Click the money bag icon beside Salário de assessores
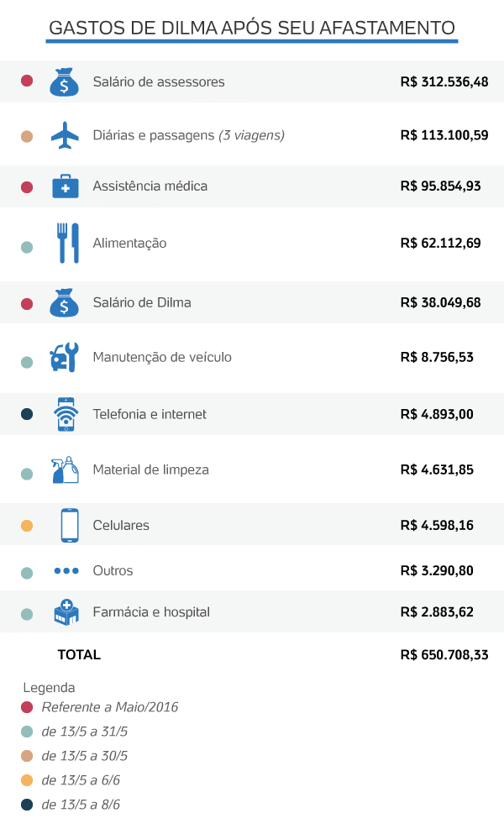Image resolution: width=504 pixels, height=829 pixels. [x=64, y=82]
